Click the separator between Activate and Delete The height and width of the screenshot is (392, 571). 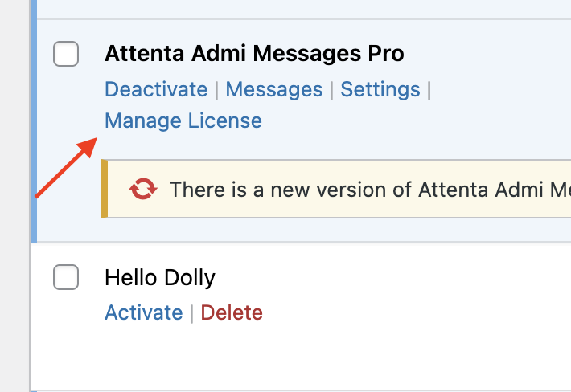[x=191, y=313]
